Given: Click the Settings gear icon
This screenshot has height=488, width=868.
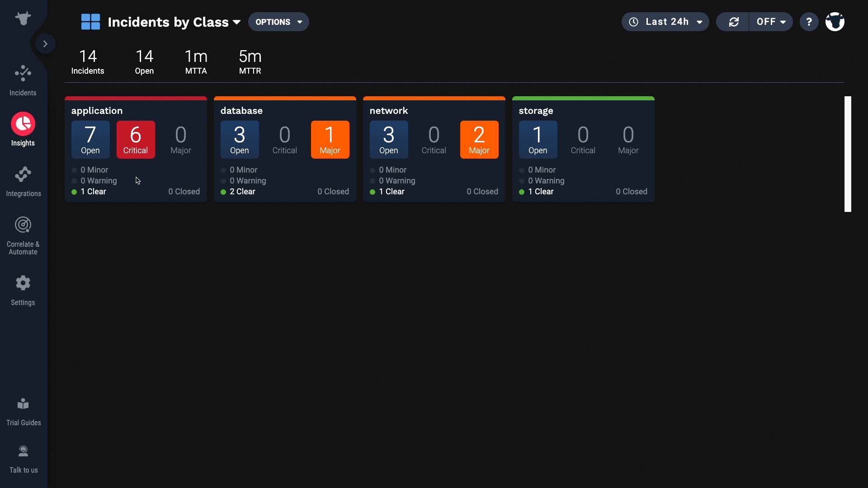Looking at the screenshot, I should pyautogui.click(x=23, y=282).
